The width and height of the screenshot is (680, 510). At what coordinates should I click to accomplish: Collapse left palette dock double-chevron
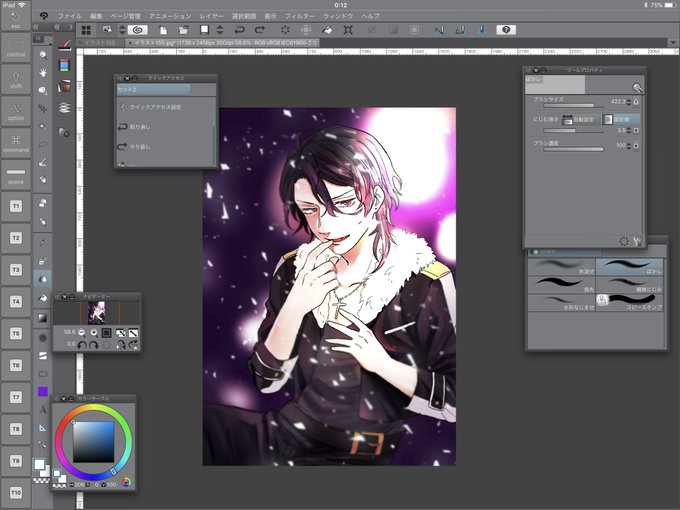coord(36,27)
